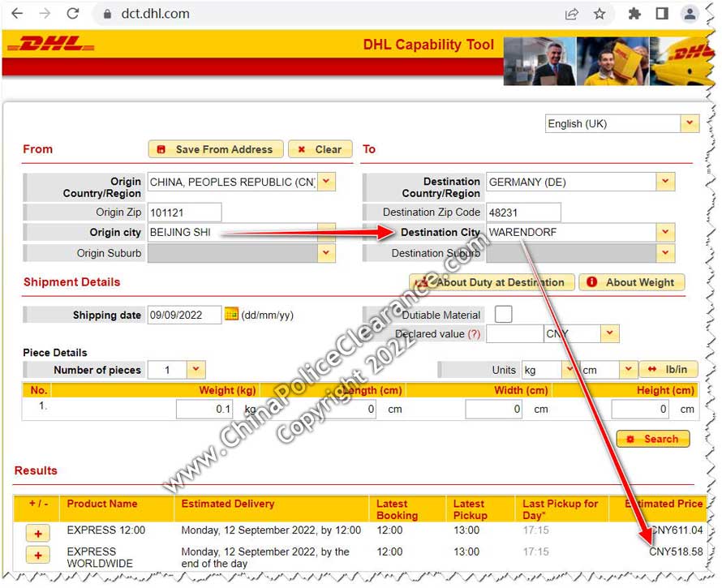Open Origin Country/Region dropdown
The width and height of the screenshot is (722, 588).
(x=326, y=182)
